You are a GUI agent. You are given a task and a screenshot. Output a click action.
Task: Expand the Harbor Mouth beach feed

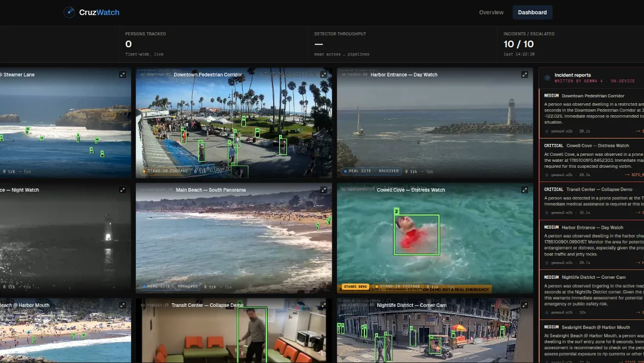(x=122, y=305)
